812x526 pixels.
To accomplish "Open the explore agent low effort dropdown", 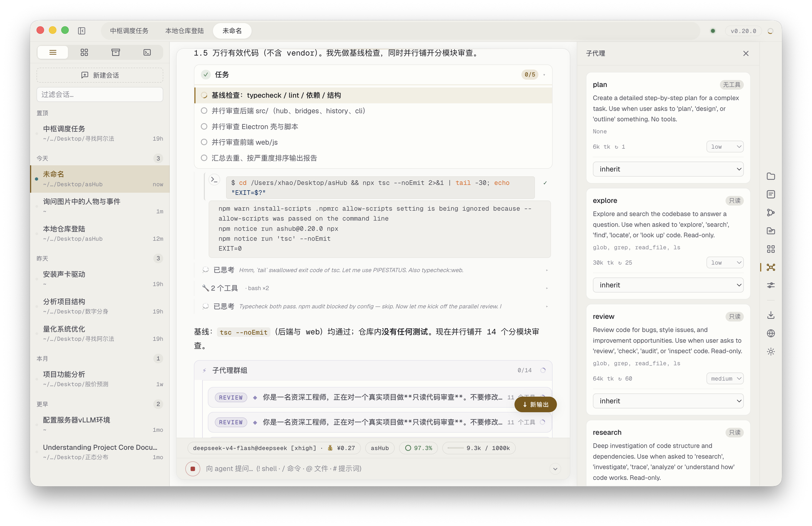I will pyautogui.click(x=725, y=262).
